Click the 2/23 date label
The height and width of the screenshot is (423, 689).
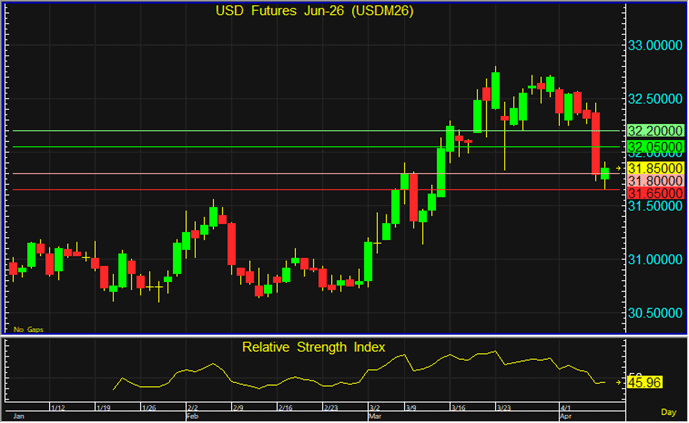331,408
